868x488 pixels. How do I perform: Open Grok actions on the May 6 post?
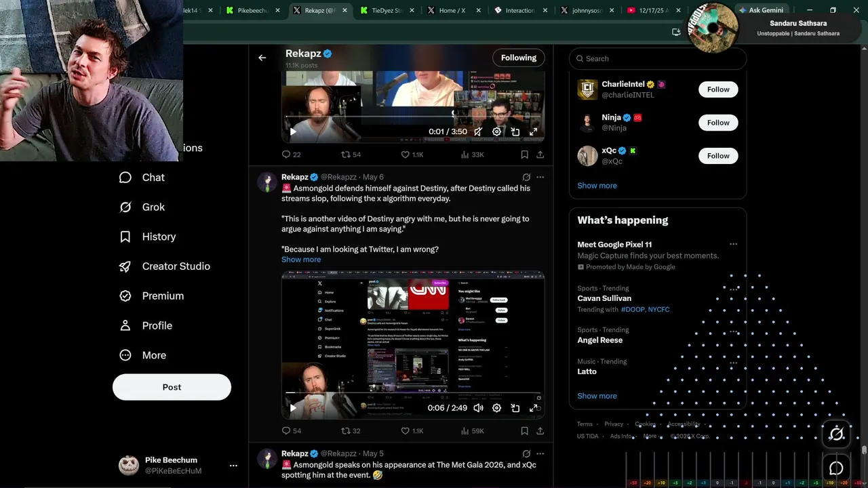[526, 177]
